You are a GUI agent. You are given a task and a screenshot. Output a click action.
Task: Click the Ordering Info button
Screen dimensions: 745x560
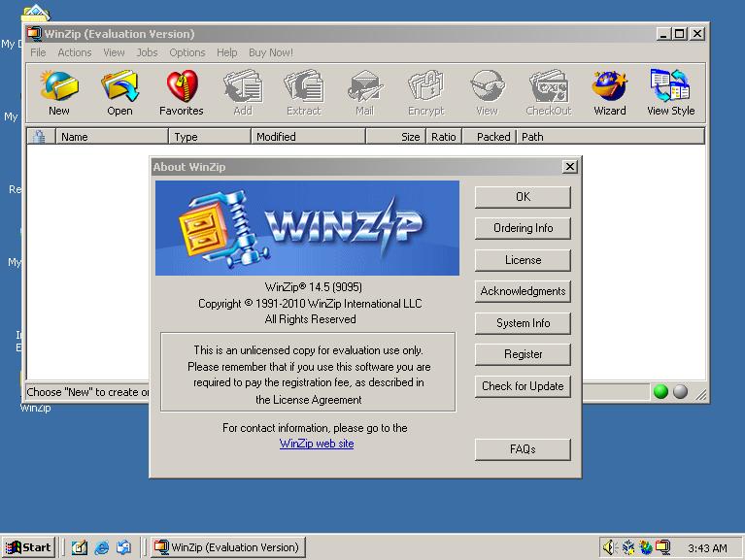(x=523, y=228)
